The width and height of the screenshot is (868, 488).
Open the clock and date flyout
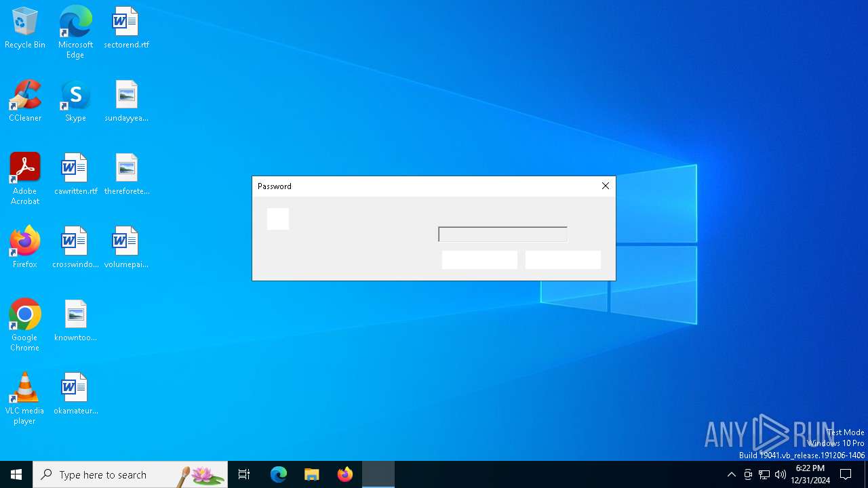pyautogui.click(x=810, y=474)
